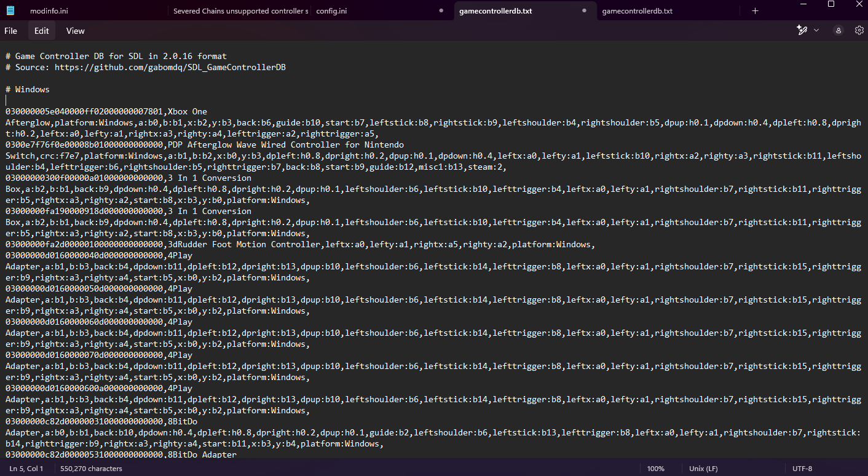Open a new tab with plus button
Image resolution: width=868 pixels, height=476 pixels.
(x=755, y=11)
